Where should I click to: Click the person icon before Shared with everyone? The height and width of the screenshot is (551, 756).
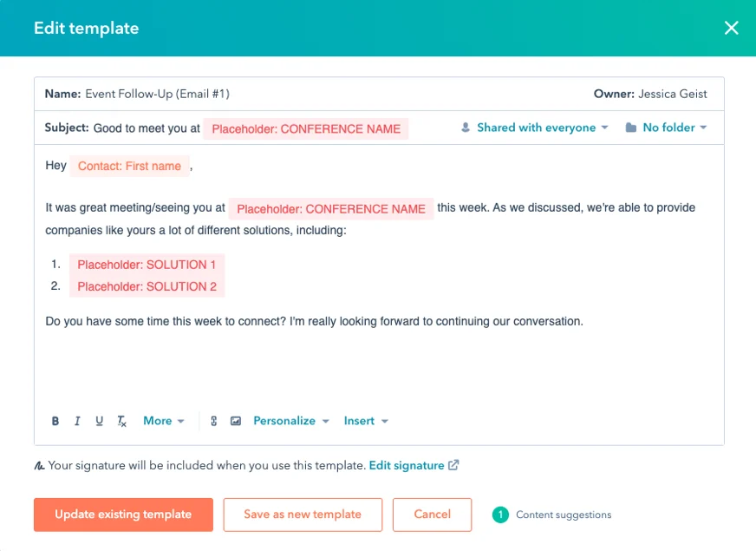point(466,128)
